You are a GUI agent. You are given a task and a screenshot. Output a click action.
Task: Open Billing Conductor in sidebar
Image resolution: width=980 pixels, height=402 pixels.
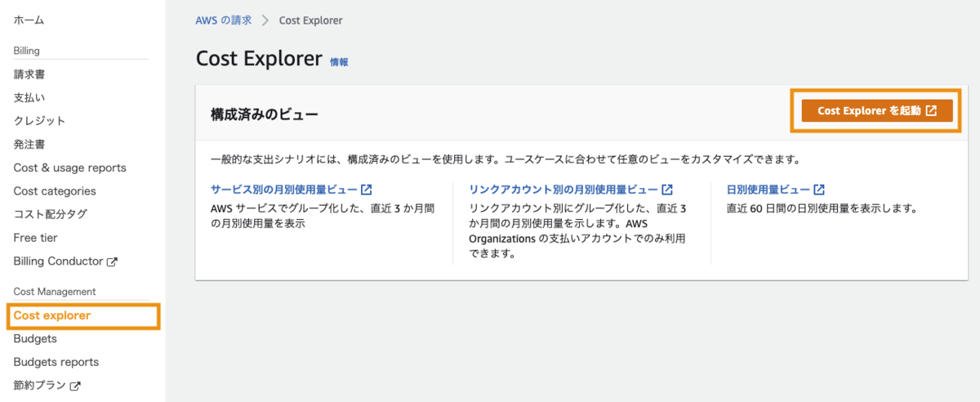pyautogui.click(x=59, y=261)
